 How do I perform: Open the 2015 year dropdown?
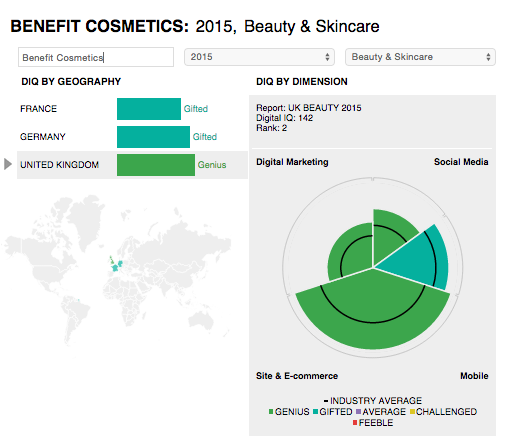click(x=259, y=57)
